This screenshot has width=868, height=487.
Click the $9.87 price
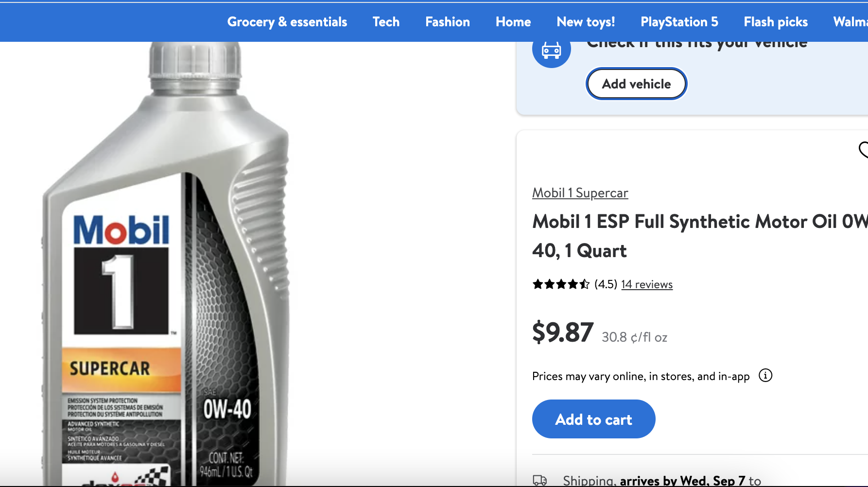563,332
